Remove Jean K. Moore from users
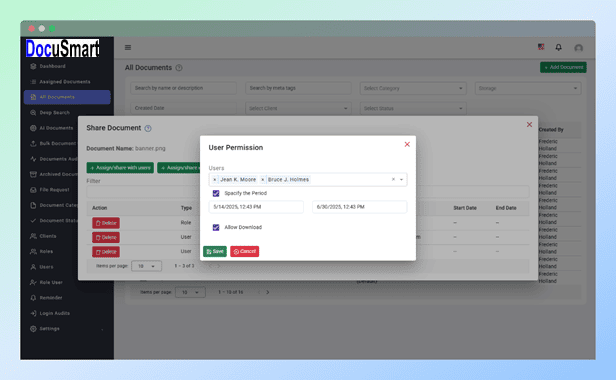616x380 pixels. [214, 180]
